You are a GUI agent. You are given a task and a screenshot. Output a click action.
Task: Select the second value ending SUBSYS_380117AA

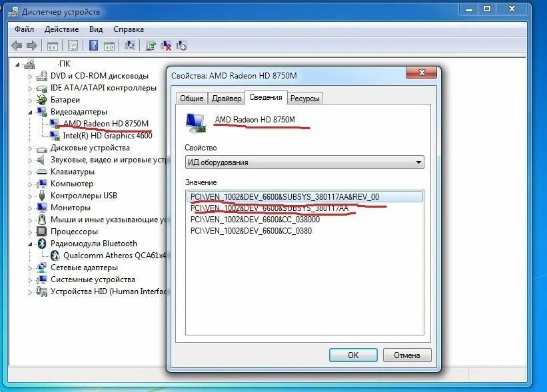(x=269, y=208)
